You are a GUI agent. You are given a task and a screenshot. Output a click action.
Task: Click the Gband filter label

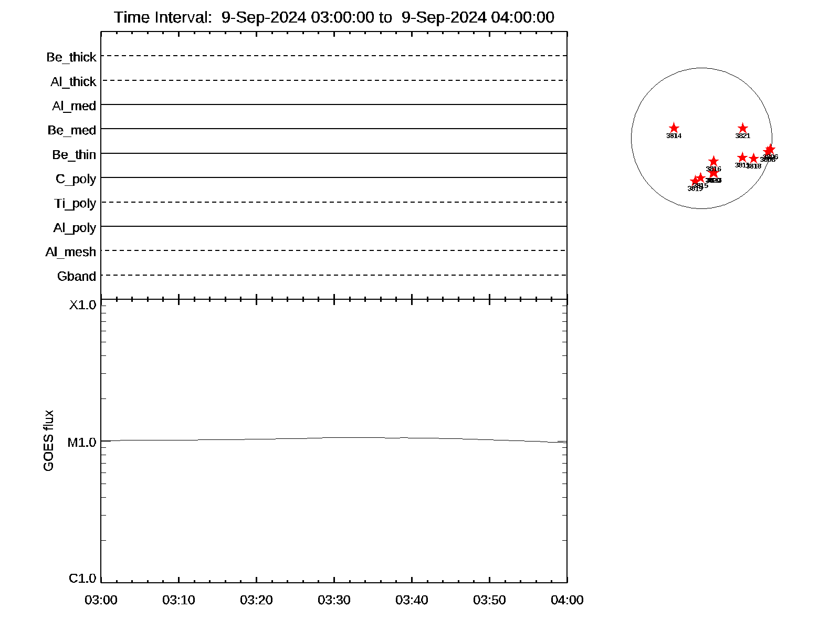[x=77, y=276]
